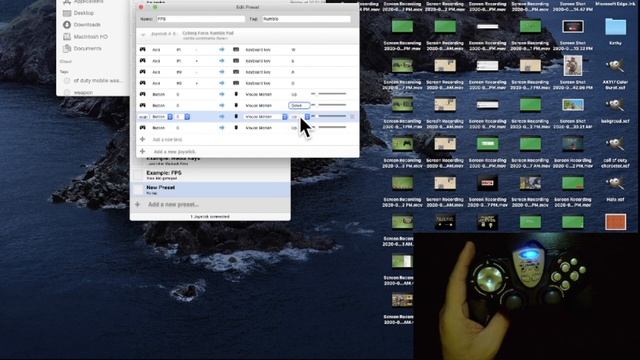The height and width of the screenshot is (360, 640).
Task: Select the New Preset entry
Action: 210,189
